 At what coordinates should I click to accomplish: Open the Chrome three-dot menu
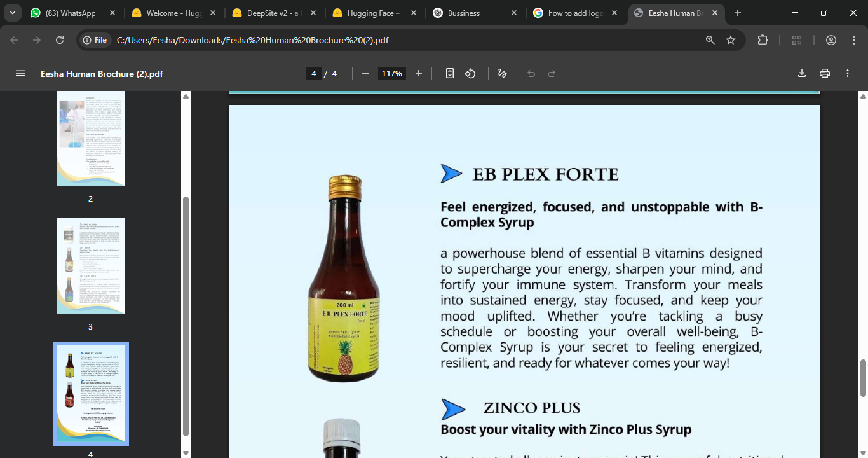[x=853, y=40]
